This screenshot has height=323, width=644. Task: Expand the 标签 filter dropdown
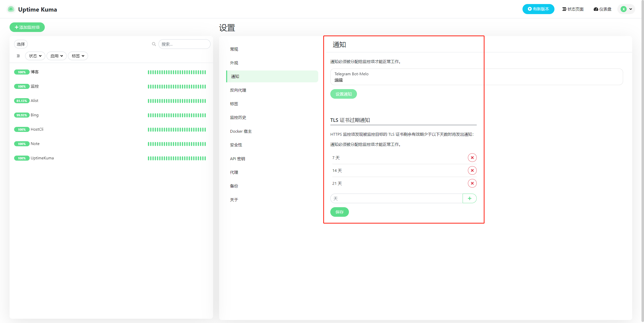[x=78, y=56]
